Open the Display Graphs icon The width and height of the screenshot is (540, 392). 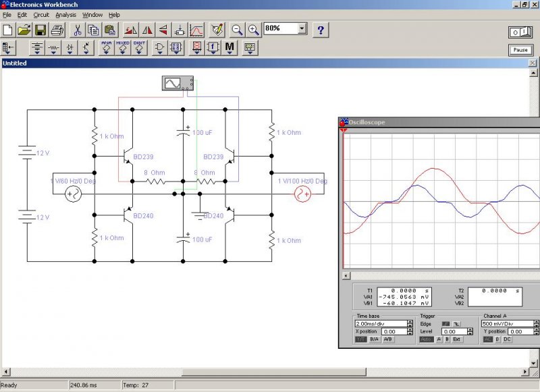[x=196, y=30]
